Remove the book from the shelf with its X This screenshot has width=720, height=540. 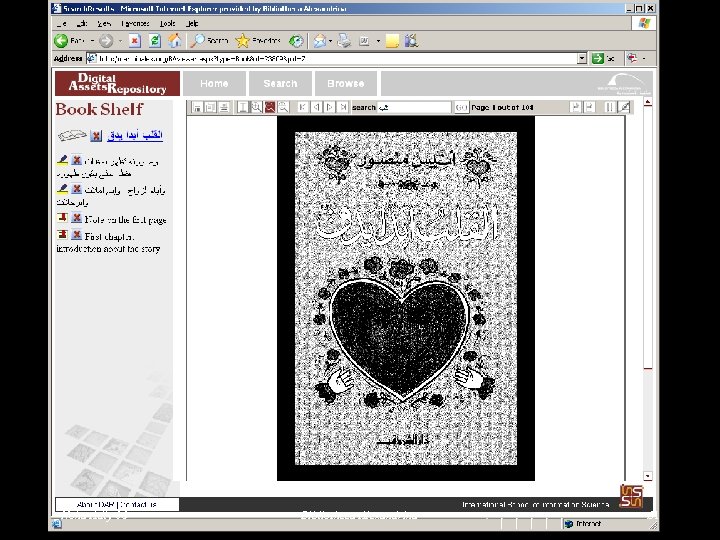[x=96, y=135]
